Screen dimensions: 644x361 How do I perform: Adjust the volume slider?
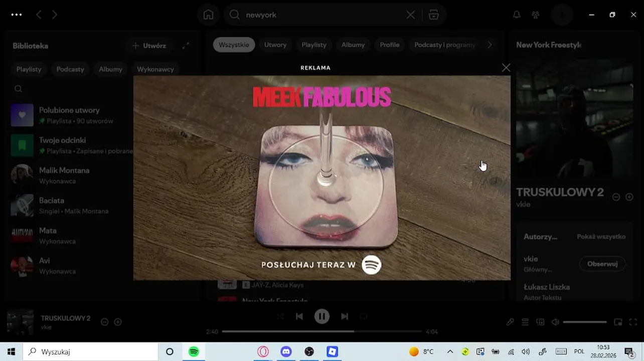(x=585, y=322)
